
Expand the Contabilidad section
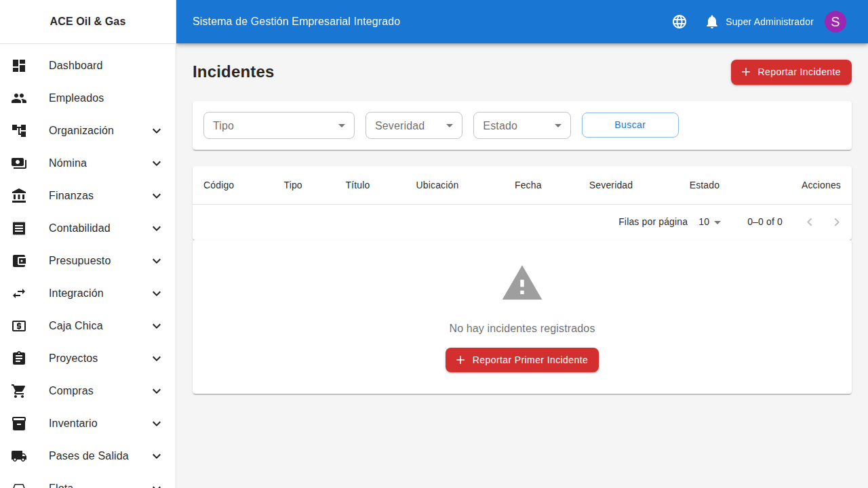tap(157, 228)
